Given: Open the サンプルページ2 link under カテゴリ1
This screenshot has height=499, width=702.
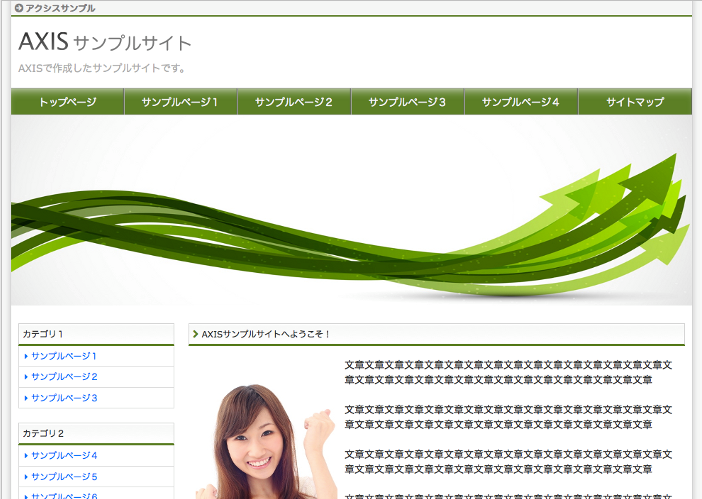Looking at the screenshot, I should (64, 377).
